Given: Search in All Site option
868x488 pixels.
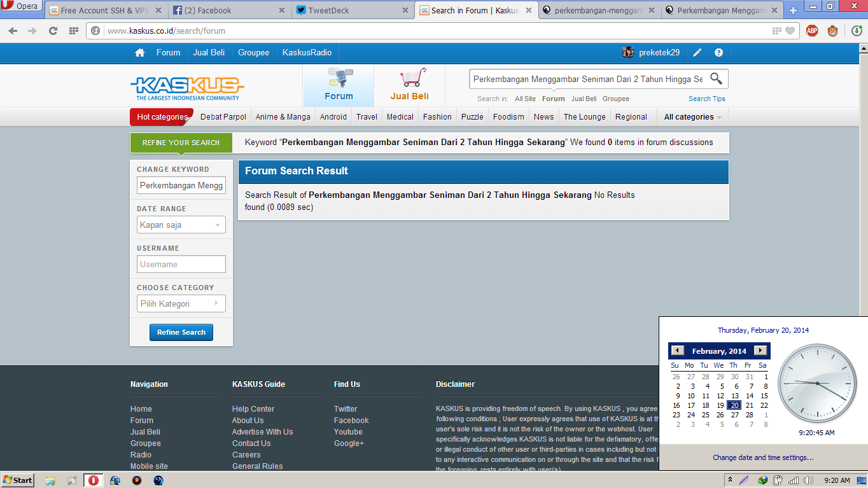Looking at the screenshot, I should [x=525, y=99].
